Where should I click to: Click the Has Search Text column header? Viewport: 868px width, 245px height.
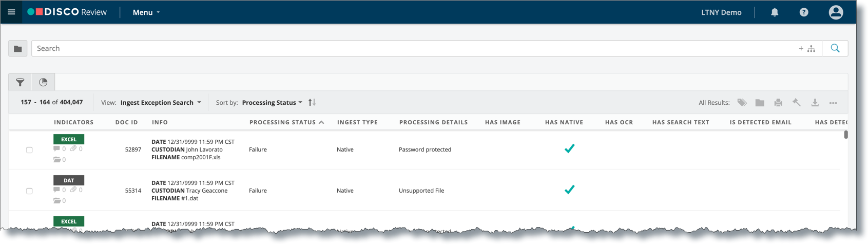[x=681, y=122]
